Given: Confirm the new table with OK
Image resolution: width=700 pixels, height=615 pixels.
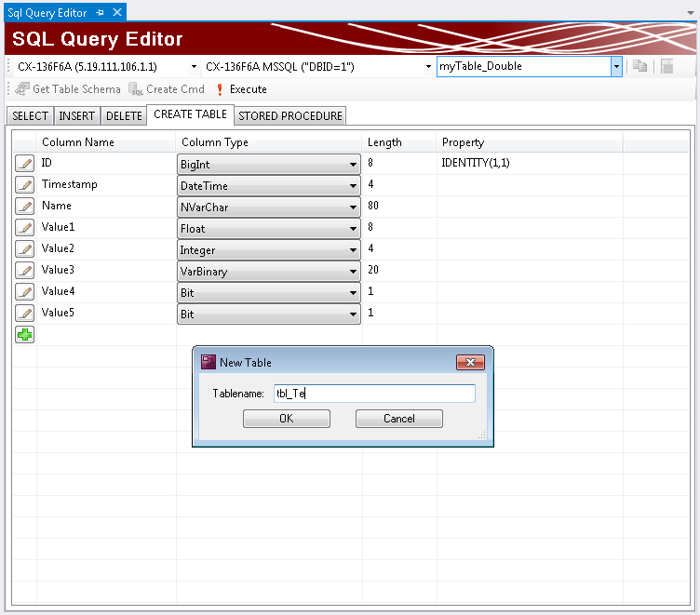Looking at the screenshot, I should 287,419.
